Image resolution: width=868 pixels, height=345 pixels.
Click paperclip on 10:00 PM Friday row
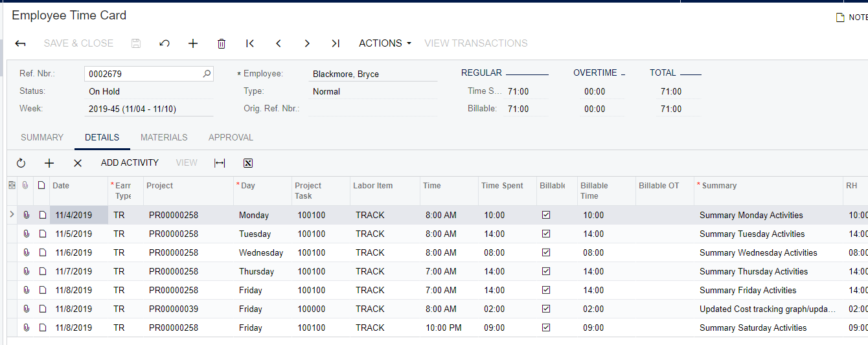27,328
